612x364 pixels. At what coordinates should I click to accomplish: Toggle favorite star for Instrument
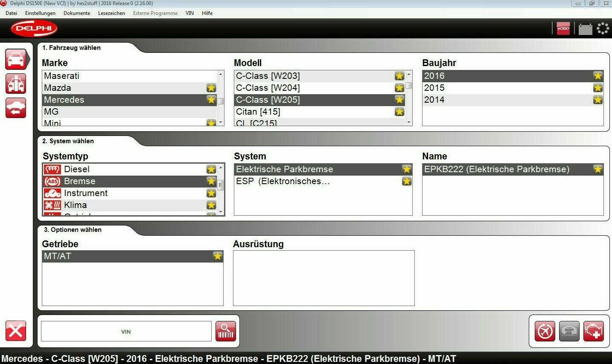(211, 193)
